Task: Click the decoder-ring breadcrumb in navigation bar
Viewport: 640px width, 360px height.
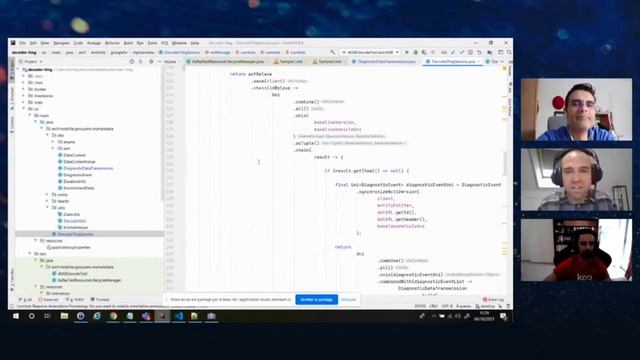Action: (24, 52)
